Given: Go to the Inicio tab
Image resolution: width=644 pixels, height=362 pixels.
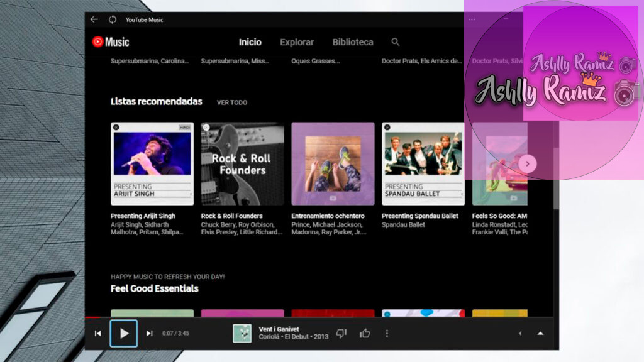Looking at the screenshot, I should [250, 42].
